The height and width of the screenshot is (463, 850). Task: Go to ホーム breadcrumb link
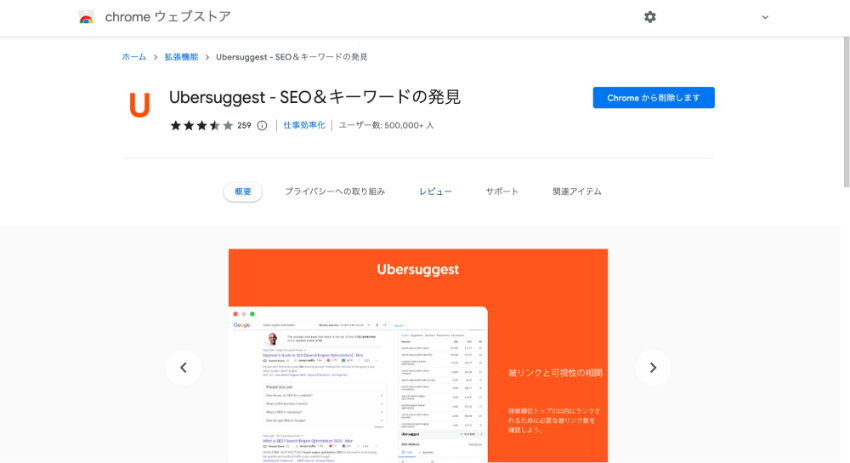pos(134,57)
